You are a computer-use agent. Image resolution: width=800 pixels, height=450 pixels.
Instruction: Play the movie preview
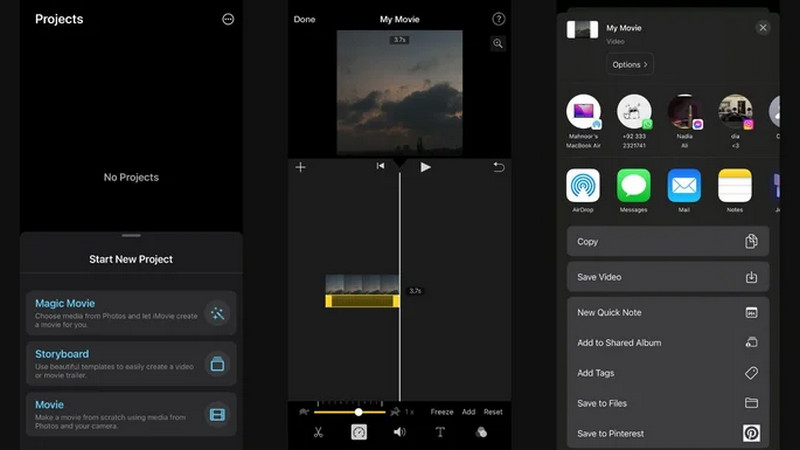click(426, 167)
